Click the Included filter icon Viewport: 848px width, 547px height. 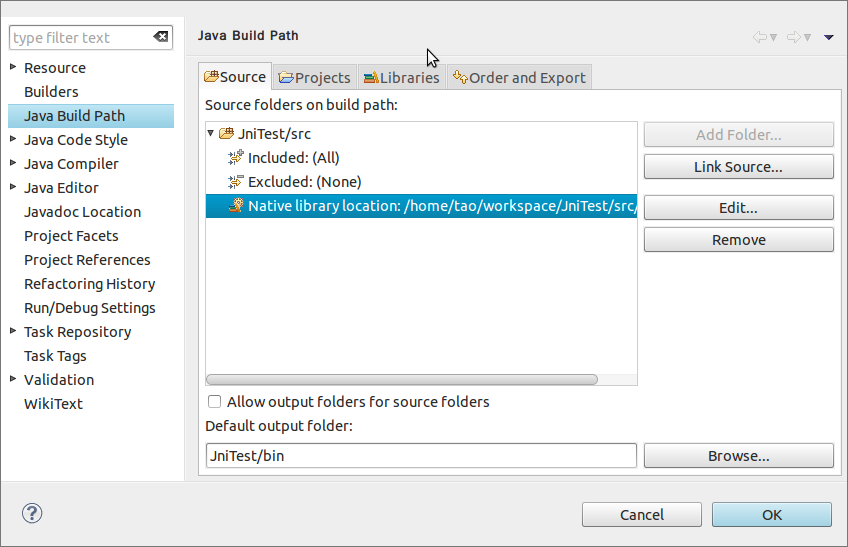point(236,157)
